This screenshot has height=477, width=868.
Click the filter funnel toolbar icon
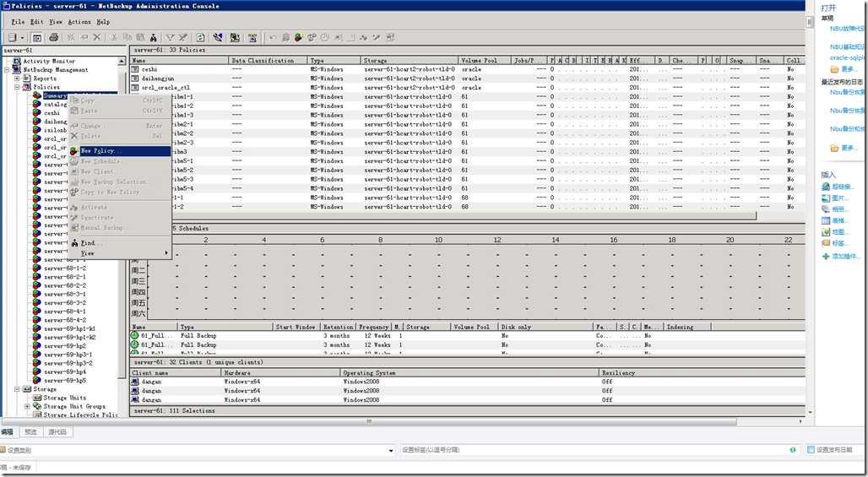pyautogui.click(x=170, y=38)
